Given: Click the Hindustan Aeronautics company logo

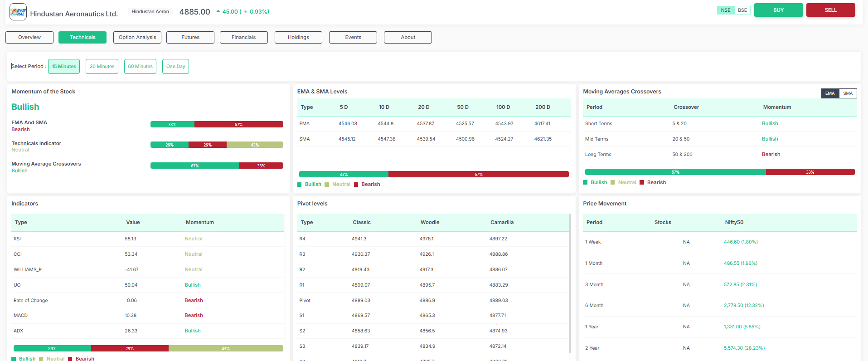Looking at the screenshot, I should click(18, 12).
